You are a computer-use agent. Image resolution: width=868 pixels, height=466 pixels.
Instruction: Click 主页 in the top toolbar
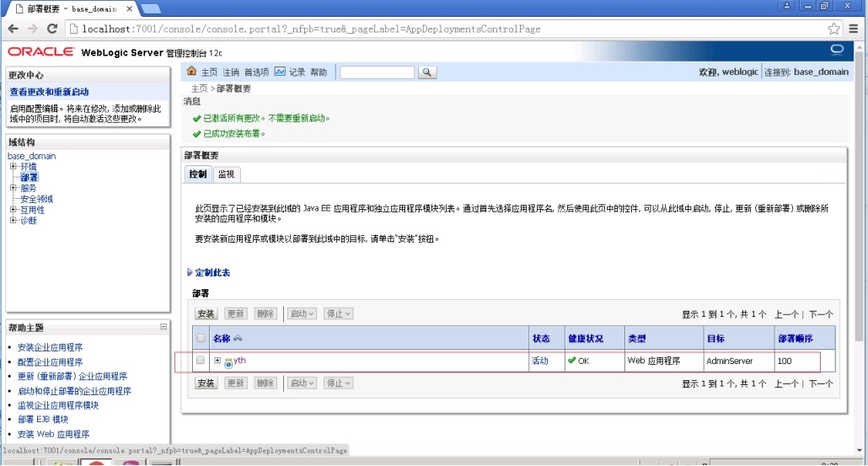click(209, 72)
